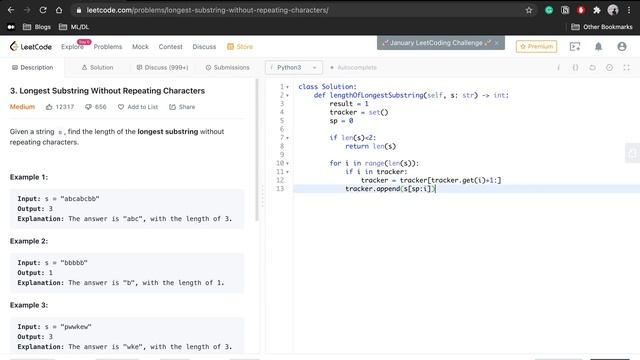Image resolution: width=640 pixels, height=360 pixels.
Task: Like the problem with thumbs-up 12317
Action: coord(60,107)
